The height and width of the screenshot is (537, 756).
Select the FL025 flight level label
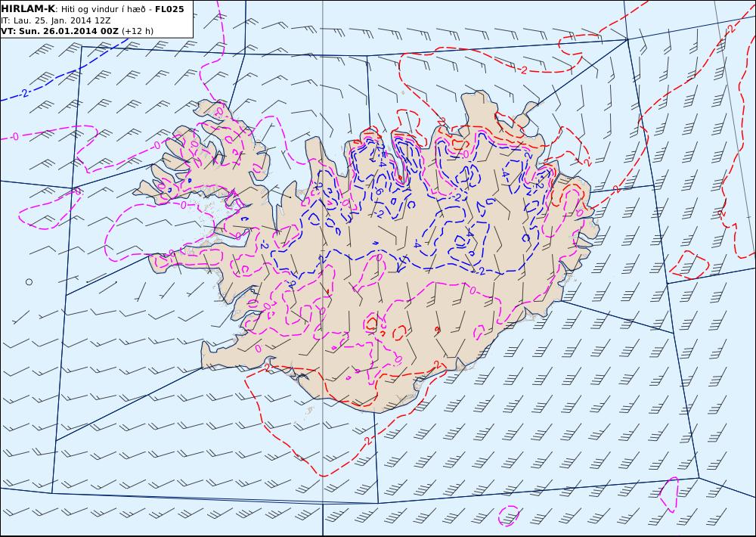click(x=169, y=9)
